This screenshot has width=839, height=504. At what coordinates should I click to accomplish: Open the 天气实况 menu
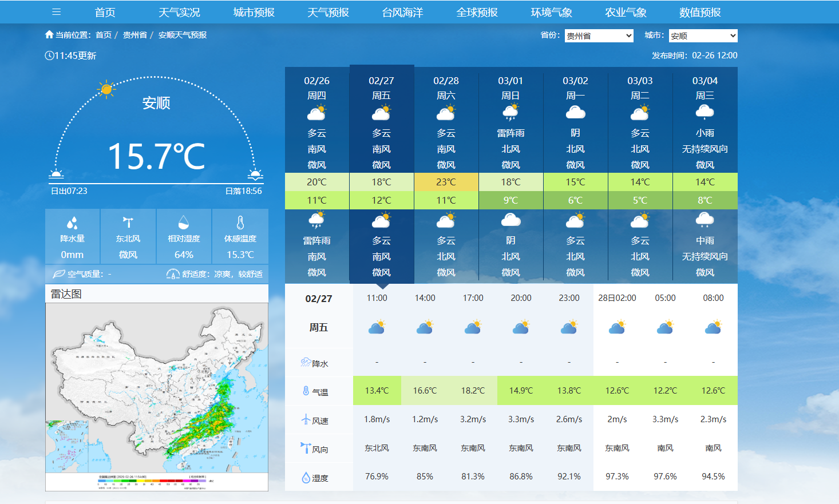point(179,12)
